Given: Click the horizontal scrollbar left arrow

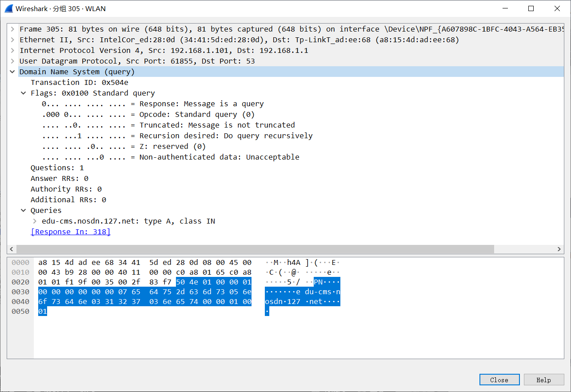Looking at the screenshot, I should (x=12, y=249).
